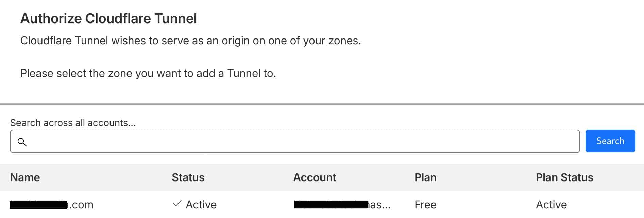Click the Account column header
This screenshot has height=218, width=644.
[315, 177]
